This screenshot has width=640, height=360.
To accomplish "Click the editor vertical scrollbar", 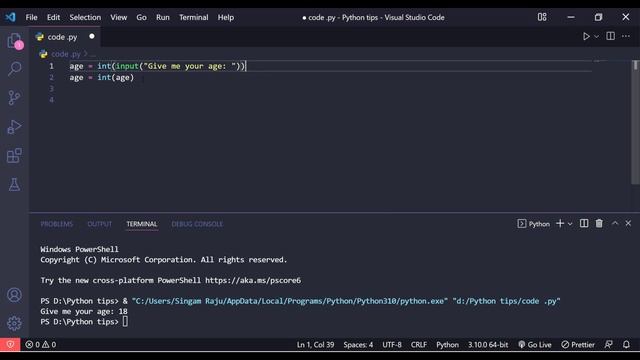I will 636,122.
